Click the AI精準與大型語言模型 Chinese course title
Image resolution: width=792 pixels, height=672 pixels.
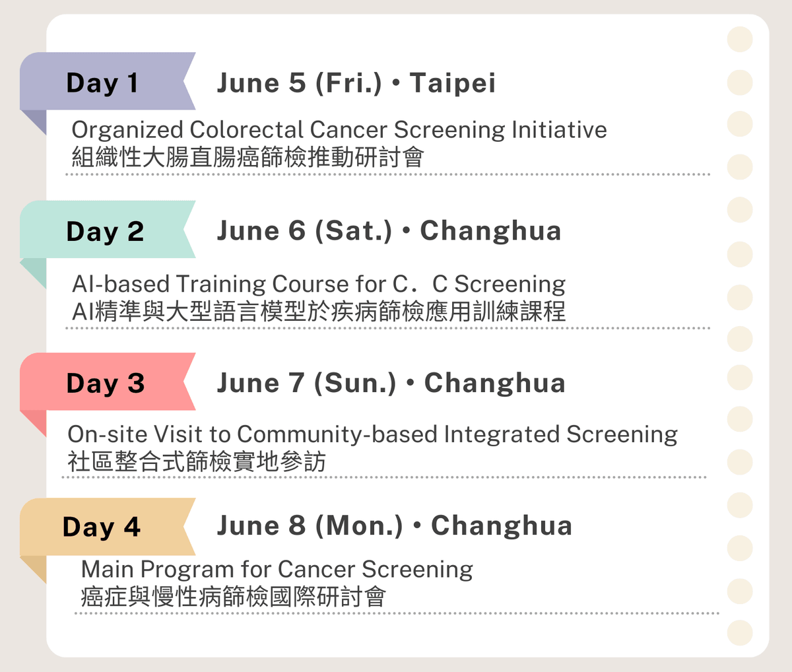pos(318,311)
